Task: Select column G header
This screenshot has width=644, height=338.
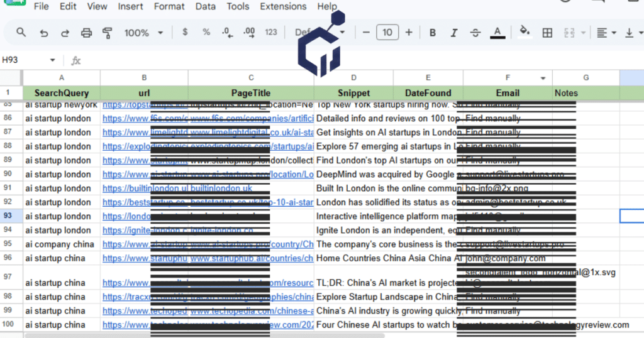Action: (586, 77)
